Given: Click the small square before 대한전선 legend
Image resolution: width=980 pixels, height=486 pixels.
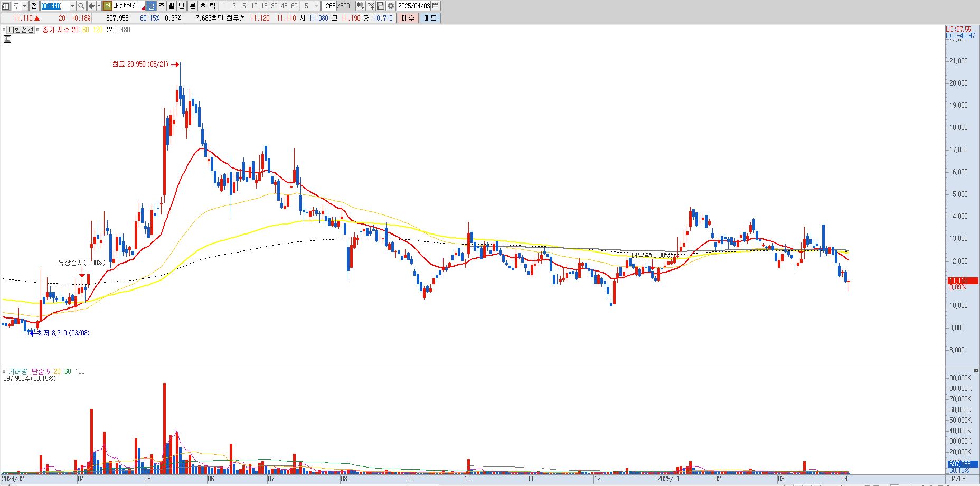Looking at the screenshot, I should [x=4, y=30].
